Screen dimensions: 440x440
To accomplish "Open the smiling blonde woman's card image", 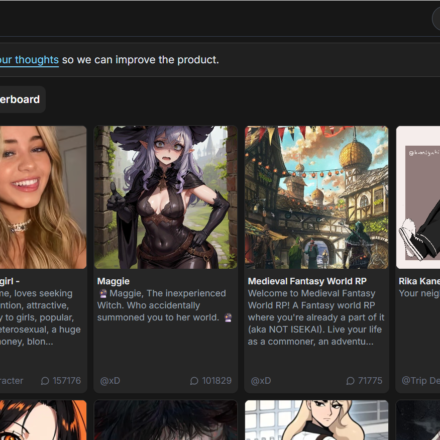I will (43, 197).
